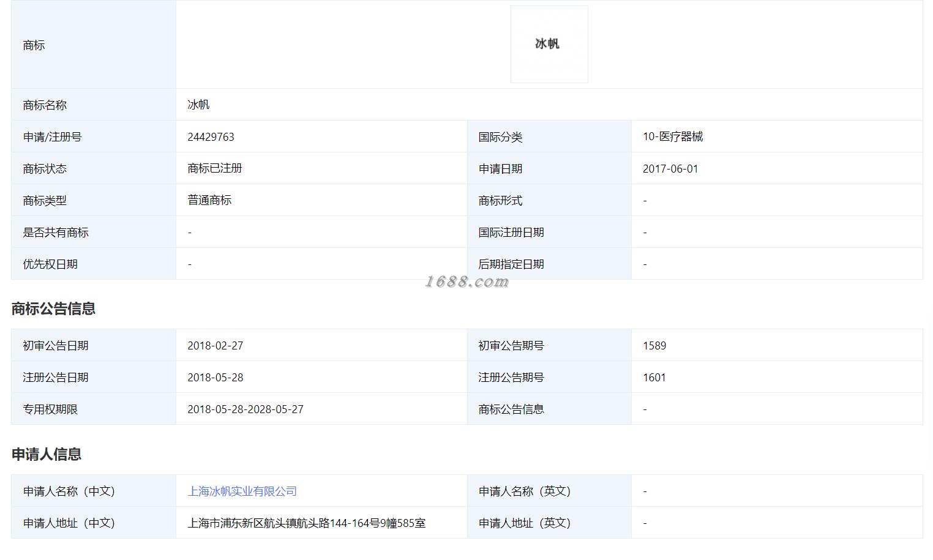Click the 商标公告信息 section heading
The width and height of the screenshot is (933, 560).
tap(53, 308)
